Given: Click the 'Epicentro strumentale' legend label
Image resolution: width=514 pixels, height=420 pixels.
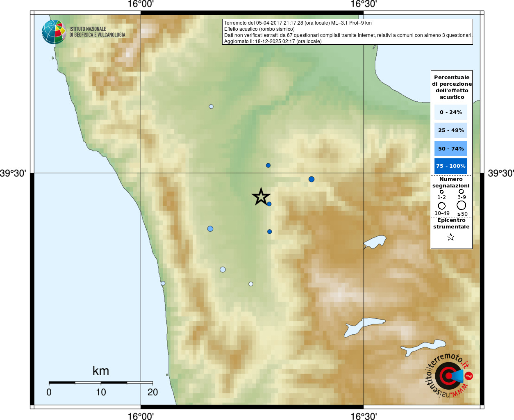Looking at the screenshot, I should (451, 223).
